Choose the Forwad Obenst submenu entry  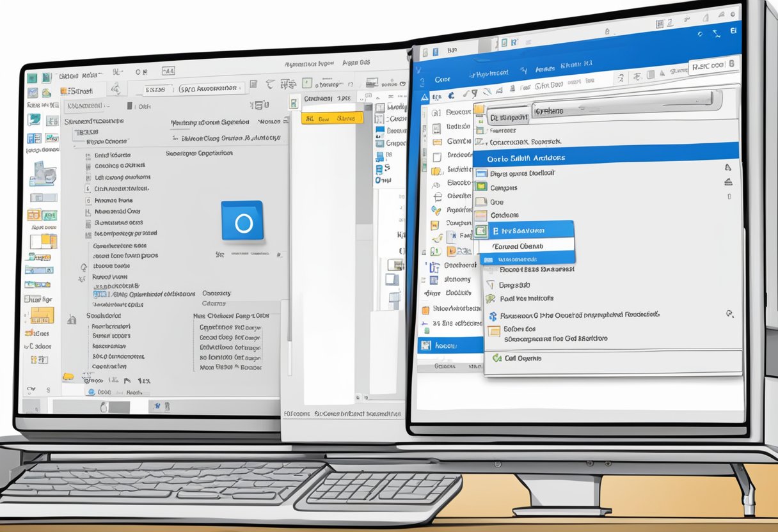click(x=525, y=246)
